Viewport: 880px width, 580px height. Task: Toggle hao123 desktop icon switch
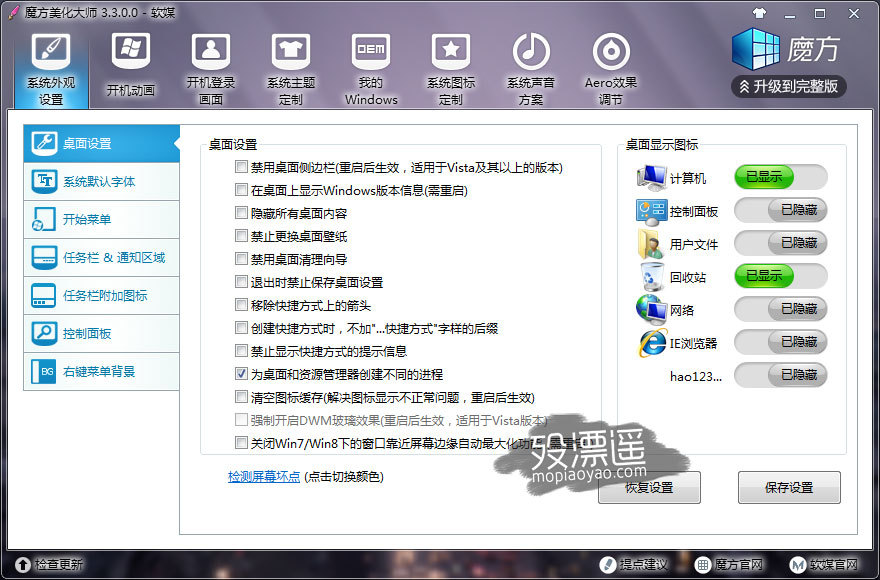tap(781, 375)
